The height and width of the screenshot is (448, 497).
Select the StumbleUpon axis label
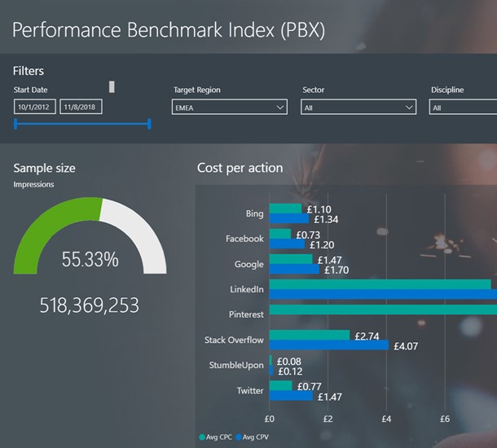tap(236, 365)
